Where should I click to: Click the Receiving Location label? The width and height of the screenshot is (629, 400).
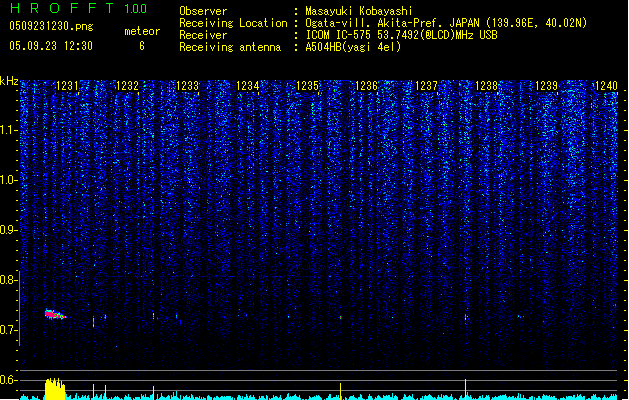(233, 23)
